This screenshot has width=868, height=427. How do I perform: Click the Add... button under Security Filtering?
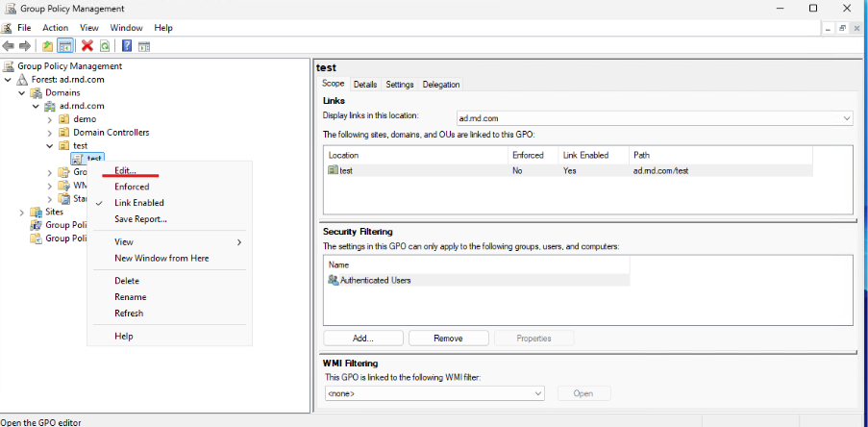[362, 339]
